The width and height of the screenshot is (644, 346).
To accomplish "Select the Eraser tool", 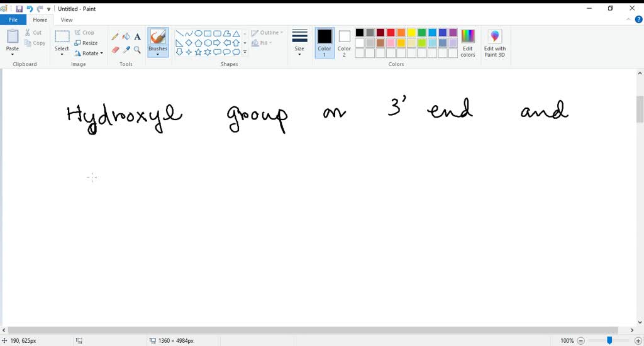I will tap(114, 50).
